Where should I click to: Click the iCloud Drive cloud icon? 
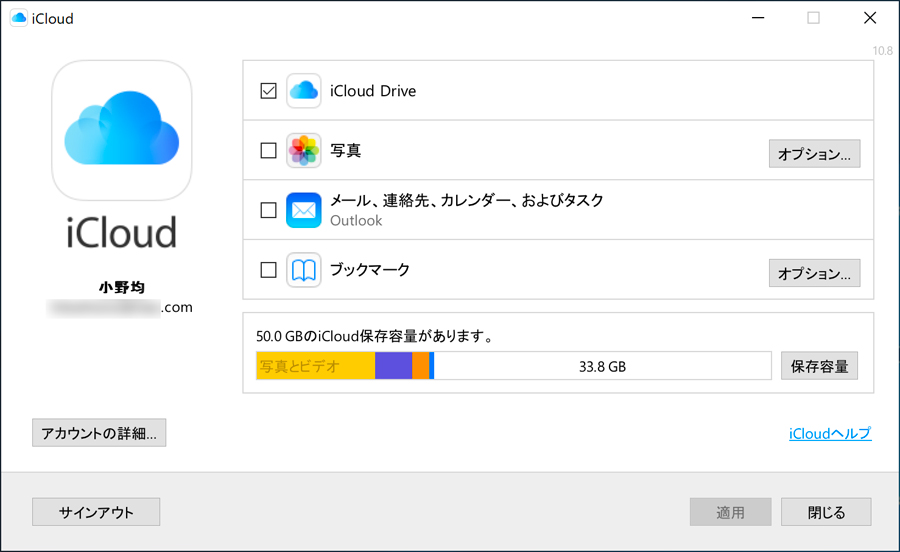tap(303, 91)
